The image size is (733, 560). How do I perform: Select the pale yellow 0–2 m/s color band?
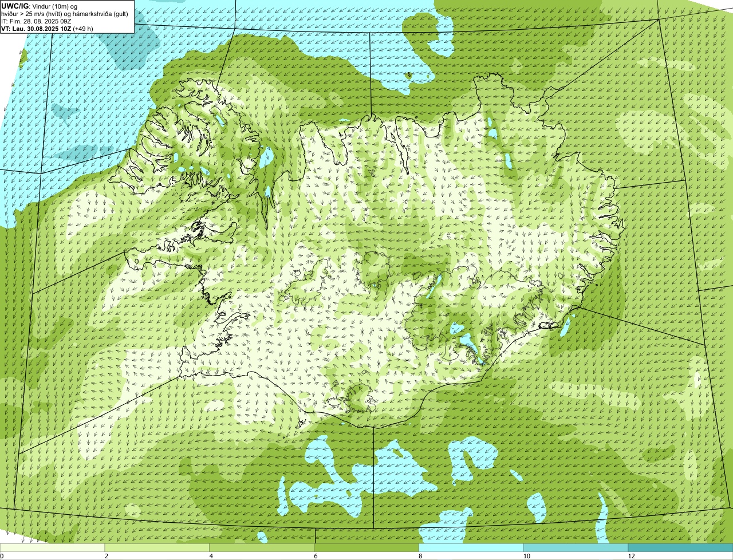(x=52, y=547)
